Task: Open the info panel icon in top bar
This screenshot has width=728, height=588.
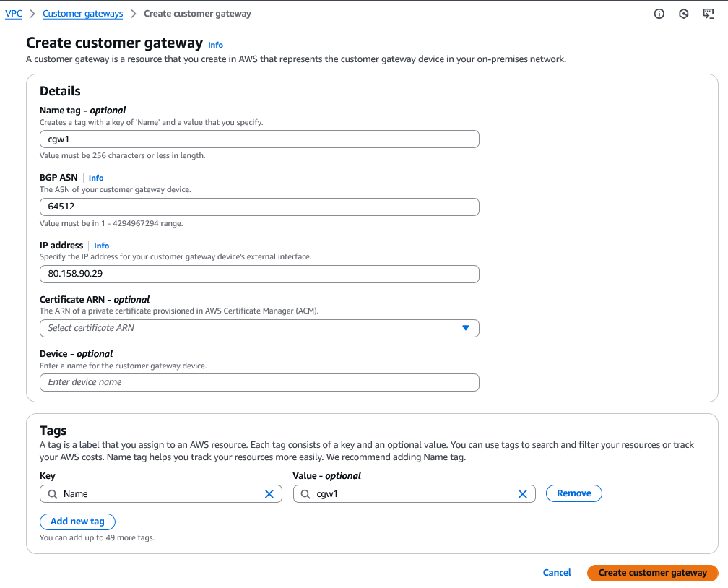Action: 659,14
